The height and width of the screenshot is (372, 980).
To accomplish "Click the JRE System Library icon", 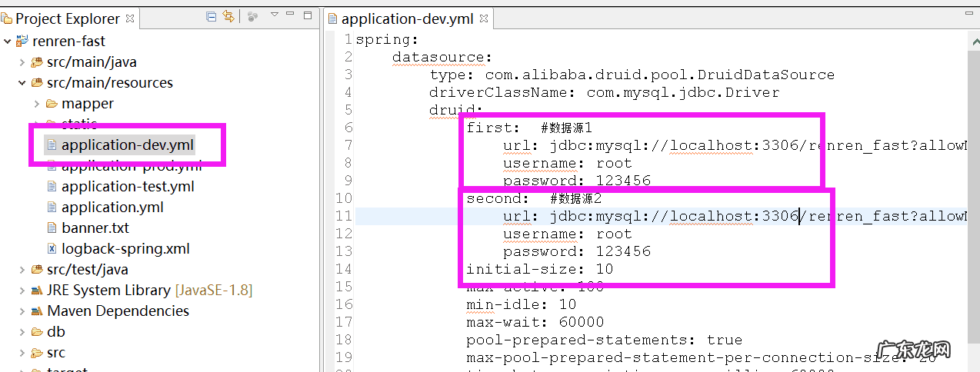I will pyautogui.click(x=37, y=290).
